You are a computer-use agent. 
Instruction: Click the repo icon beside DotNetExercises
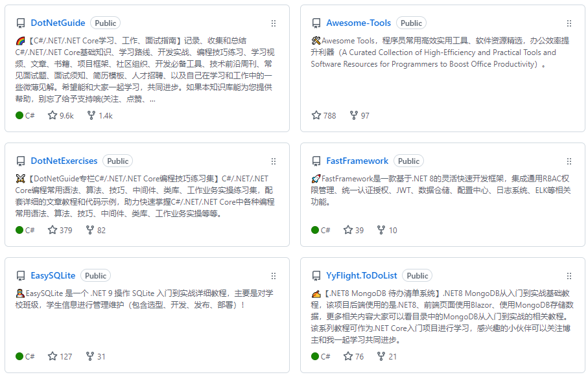(x=21, y=161)
